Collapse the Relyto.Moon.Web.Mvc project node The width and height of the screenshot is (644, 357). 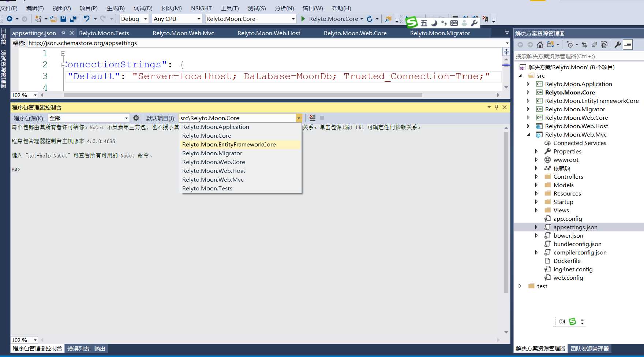pos(528,134)
